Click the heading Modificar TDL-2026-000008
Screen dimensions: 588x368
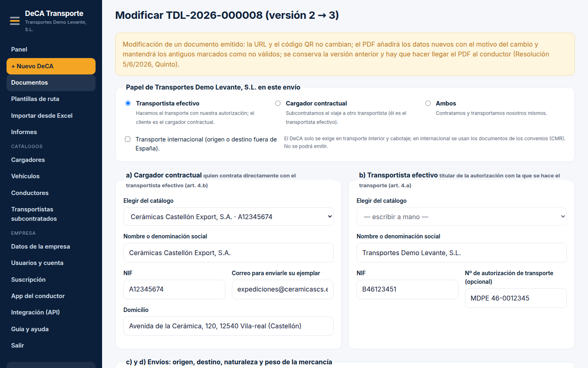click(x=227, y=15)
